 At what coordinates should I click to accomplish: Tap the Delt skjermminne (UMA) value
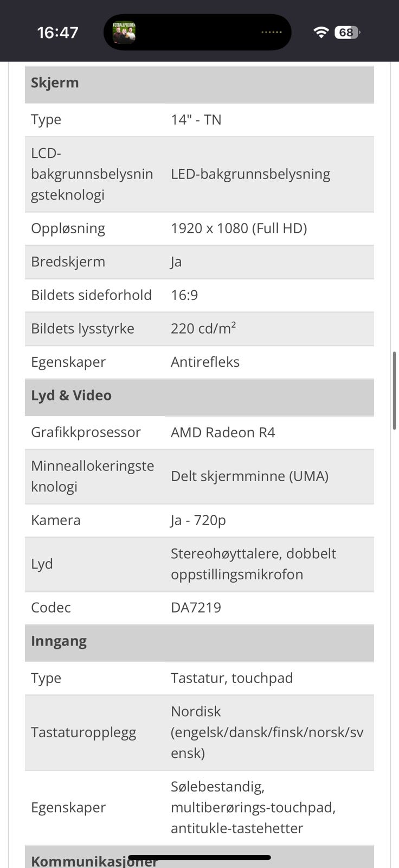click(x=249, y=476)
